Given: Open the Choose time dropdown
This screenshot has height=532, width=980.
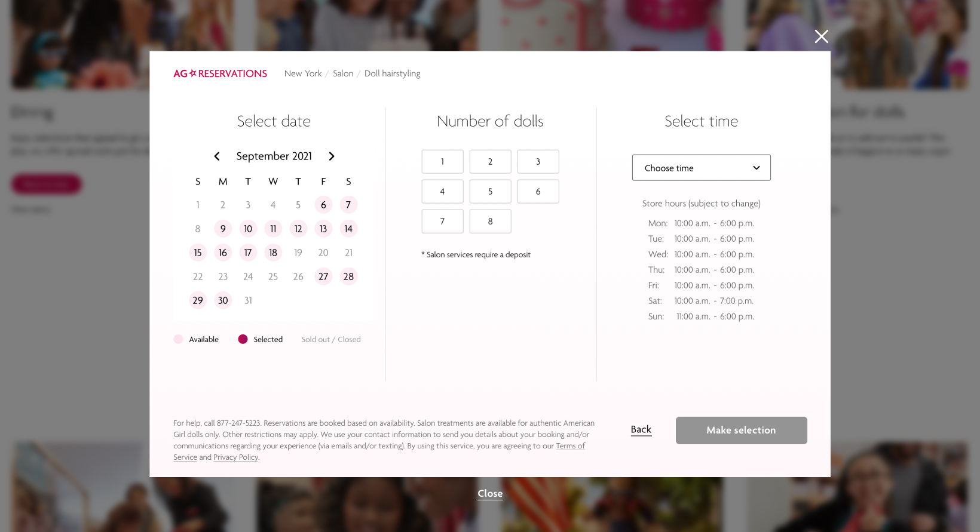Looking at the screenshot, I should click(x=701, y=168).
